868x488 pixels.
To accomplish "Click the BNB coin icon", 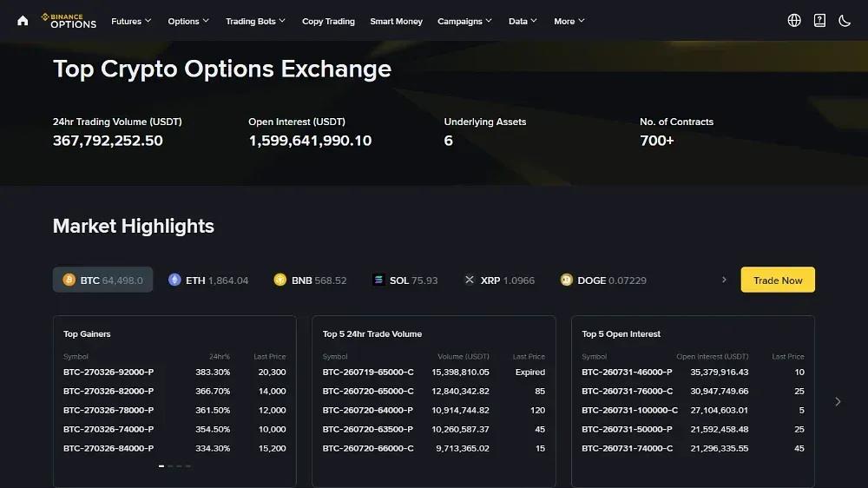I will pyautogui.click(x=280, y=280).
